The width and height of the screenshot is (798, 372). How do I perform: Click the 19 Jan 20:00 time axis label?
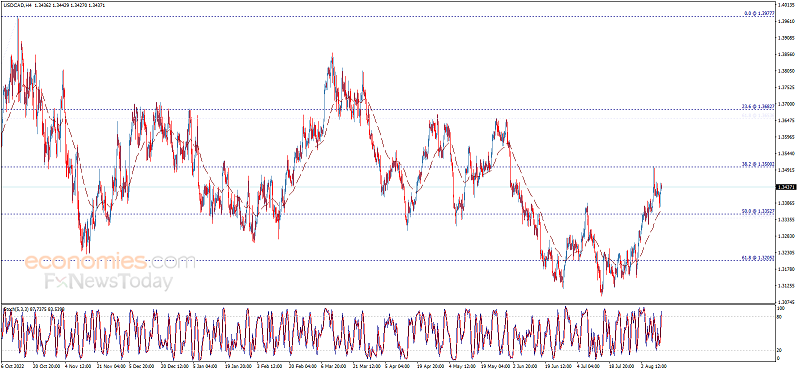237,365
